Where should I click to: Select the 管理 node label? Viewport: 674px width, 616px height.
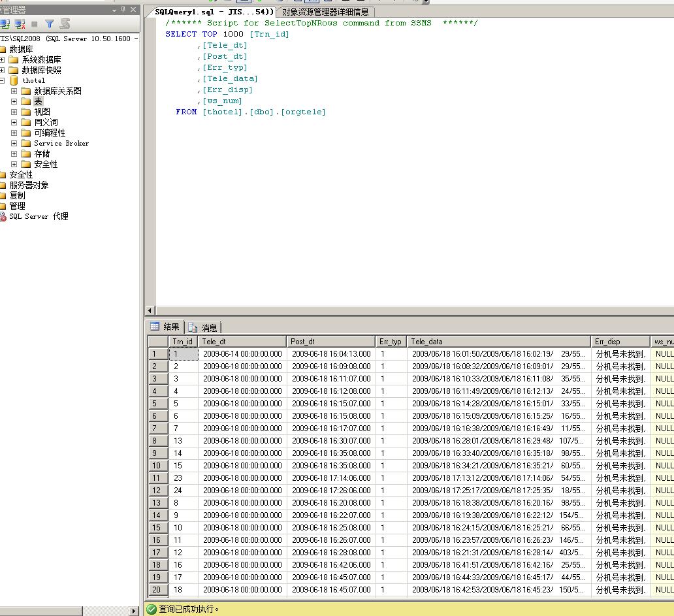click(17, 206)
